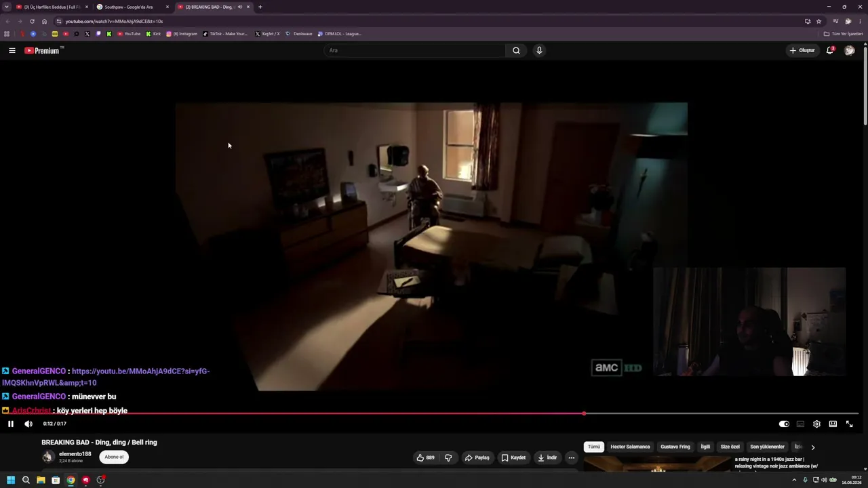Open the Chrome three-dot menu
The image size is (868, 488).
860,21
